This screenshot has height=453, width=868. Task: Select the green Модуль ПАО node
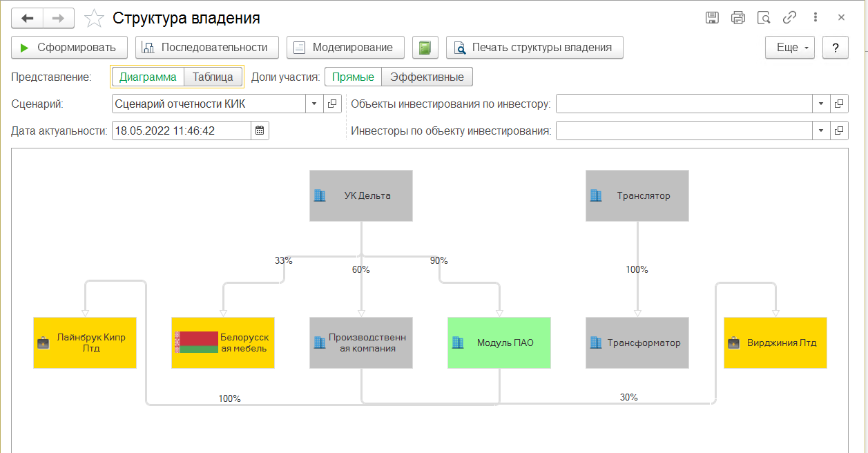click(499, 343)
